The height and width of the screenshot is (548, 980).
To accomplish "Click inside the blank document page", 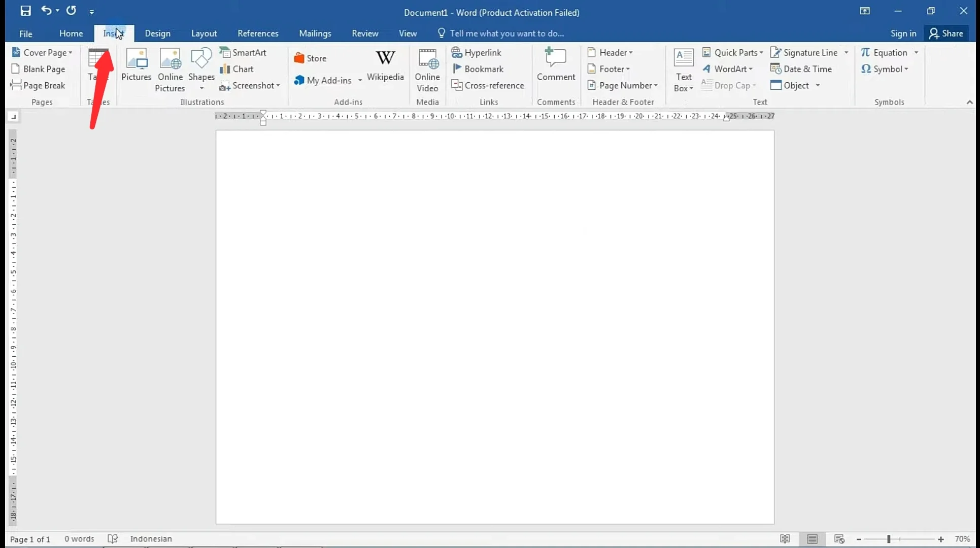I will [495, 327].
